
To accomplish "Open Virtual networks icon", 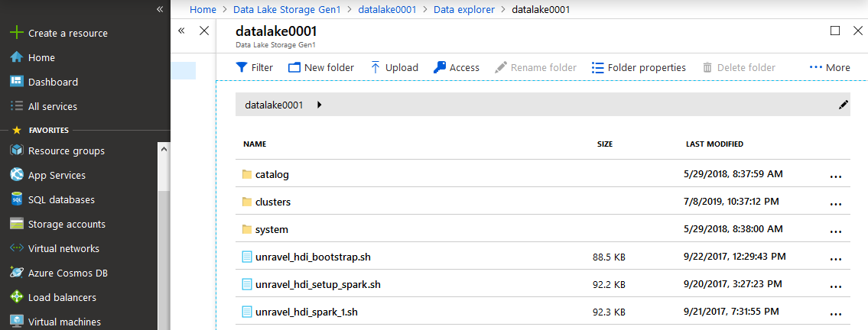I will [x=17, y=248].
